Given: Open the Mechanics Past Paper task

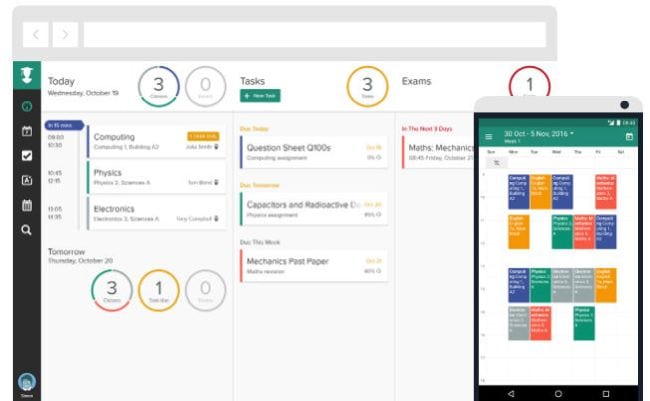Looking at the screenshot, I should click(313, 265).
